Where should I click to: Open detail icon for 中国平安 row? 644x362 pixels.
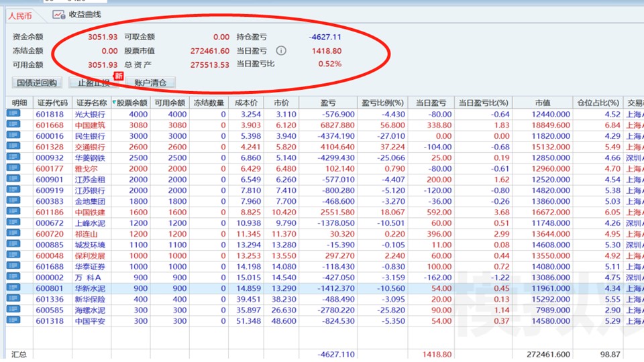click(x=13, y=320)
